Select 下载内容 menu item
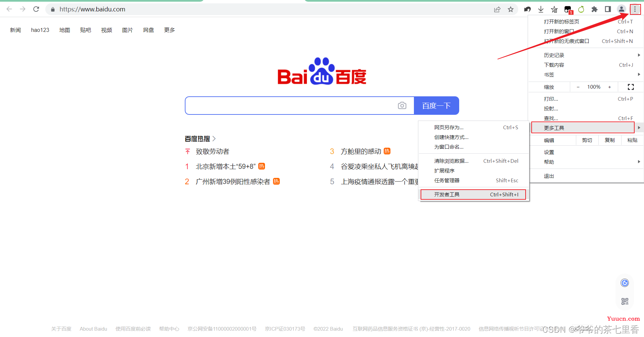The width and height of the screenshot is (644, 337). pyautogui.click(x=586, y=65)
